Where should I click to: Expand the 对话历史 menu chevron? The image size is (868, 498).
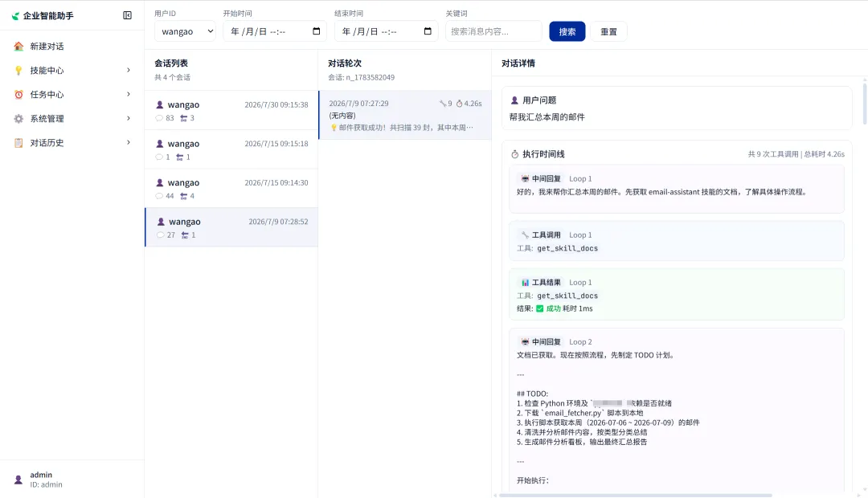pyautogui.click(x=129, y=143)
